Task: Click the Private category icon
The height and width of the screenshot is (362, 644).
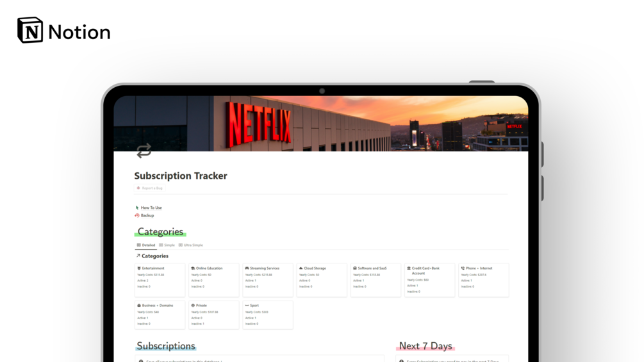Action: coord(193,306)
